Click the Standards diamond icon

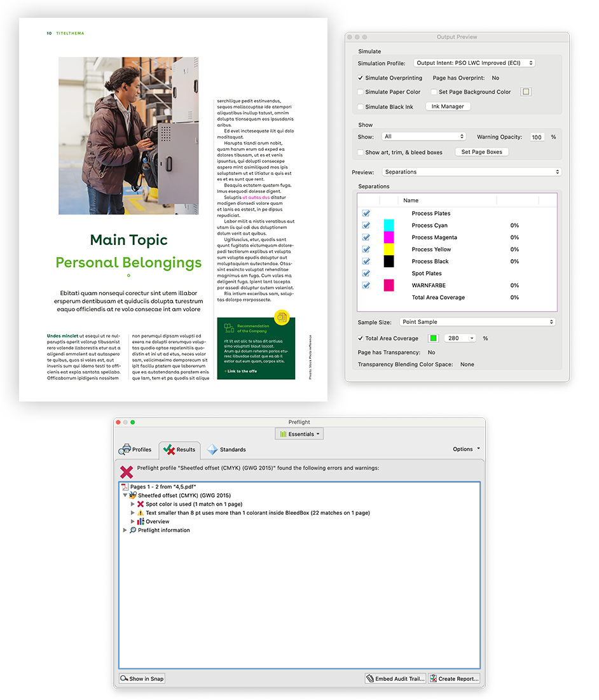212,449
